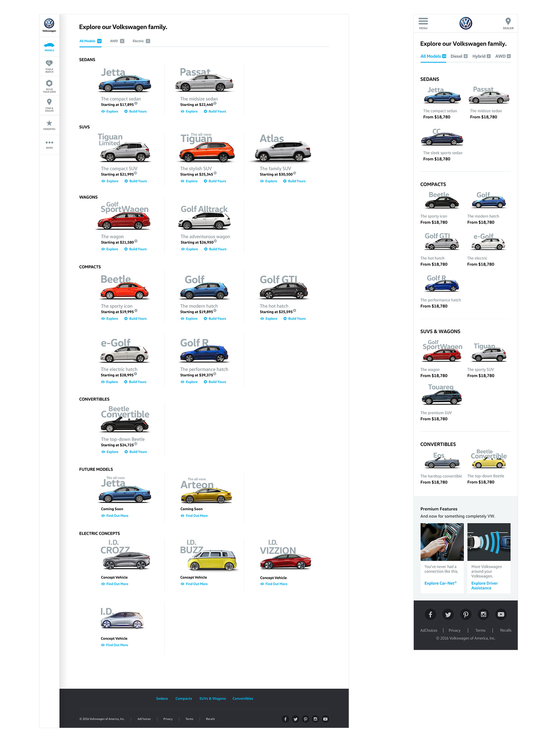The image size is (558, 756).
Task: Select the mobile Hybrid tab
Action: point(481,56)
